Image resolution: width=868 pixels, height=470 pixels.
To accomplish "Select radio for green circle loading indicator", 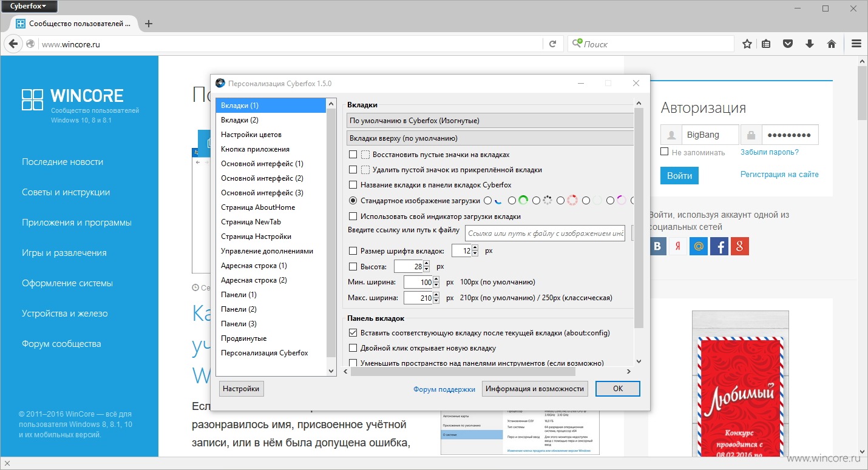I will (512, 200).
